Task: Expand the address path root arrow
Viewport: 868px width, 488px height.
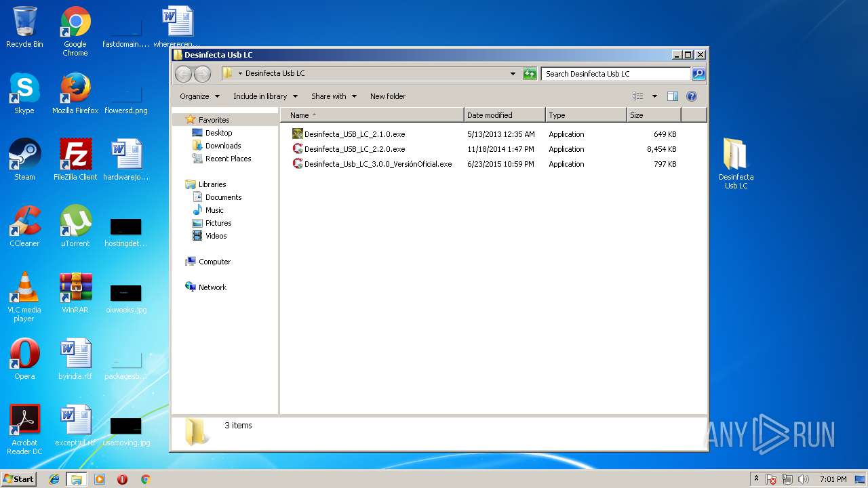Action: (240, 74)
